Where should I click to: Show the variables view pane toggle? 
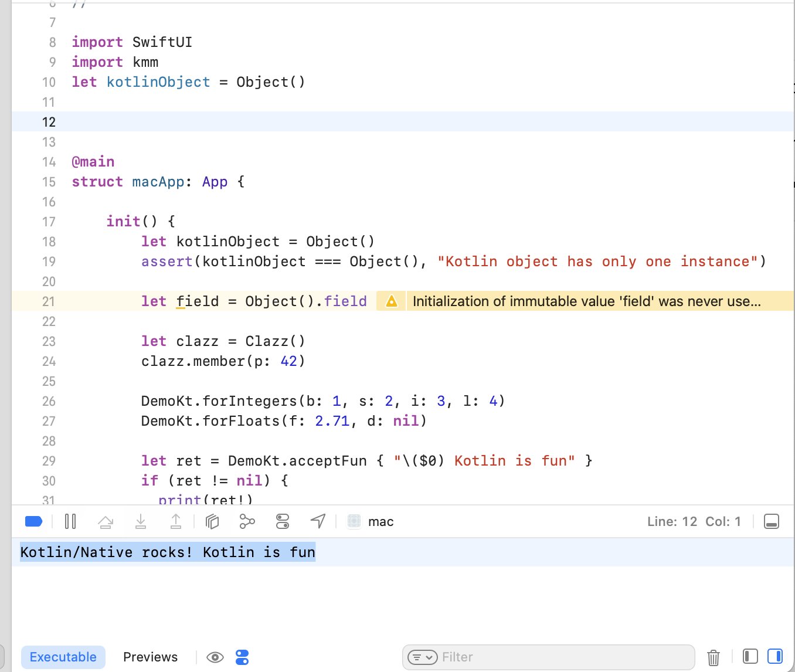(749, 657)
